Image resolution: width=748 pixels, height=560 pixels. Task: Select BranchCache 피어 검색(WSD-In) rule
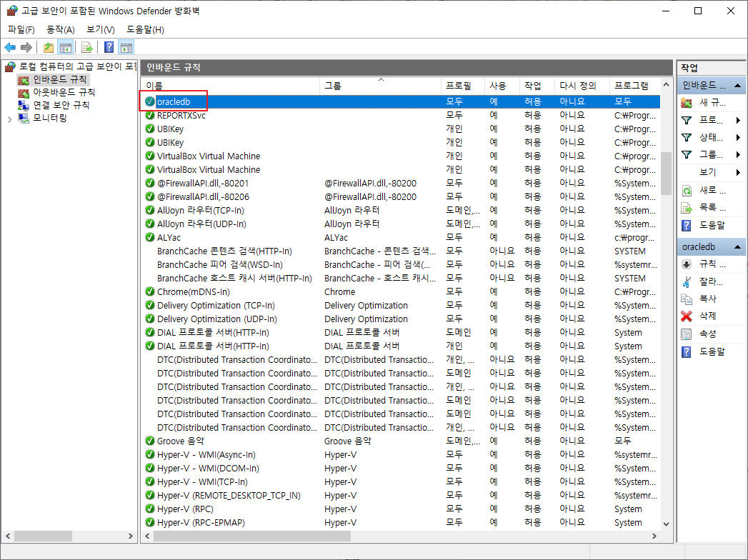[x=401, y=264]
